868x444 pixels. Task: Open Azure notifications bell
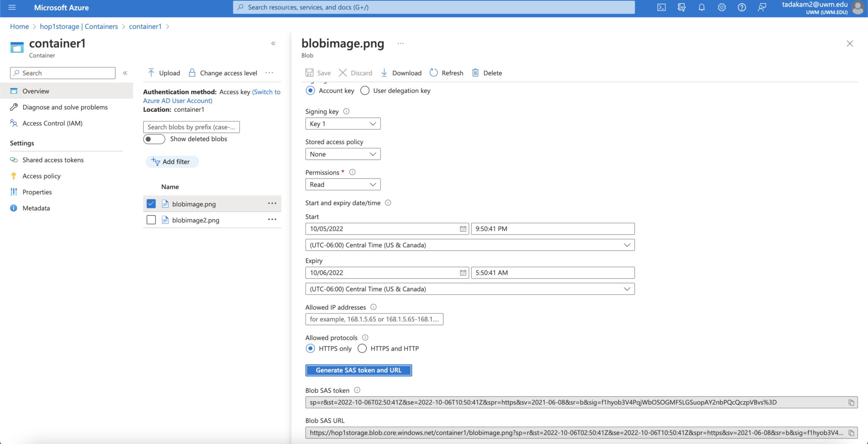click(701, 7)
